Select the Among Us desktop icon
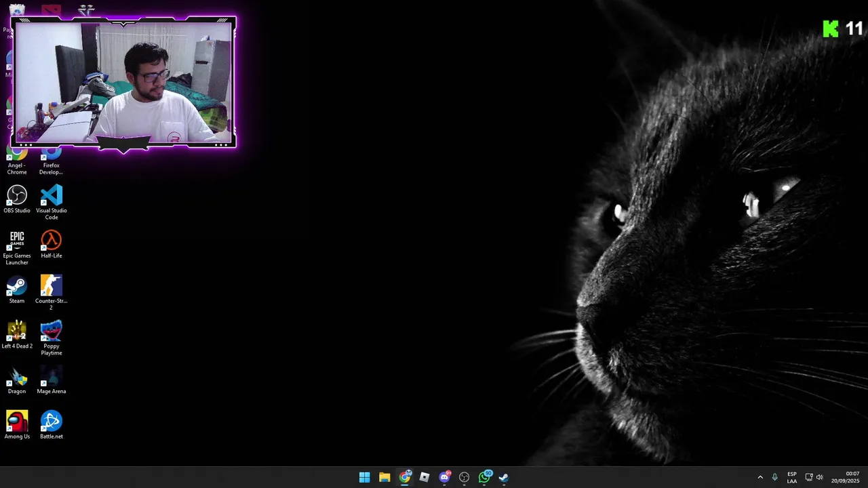The image size is (868, 488). pyautogui.click(x=17, y=426)
